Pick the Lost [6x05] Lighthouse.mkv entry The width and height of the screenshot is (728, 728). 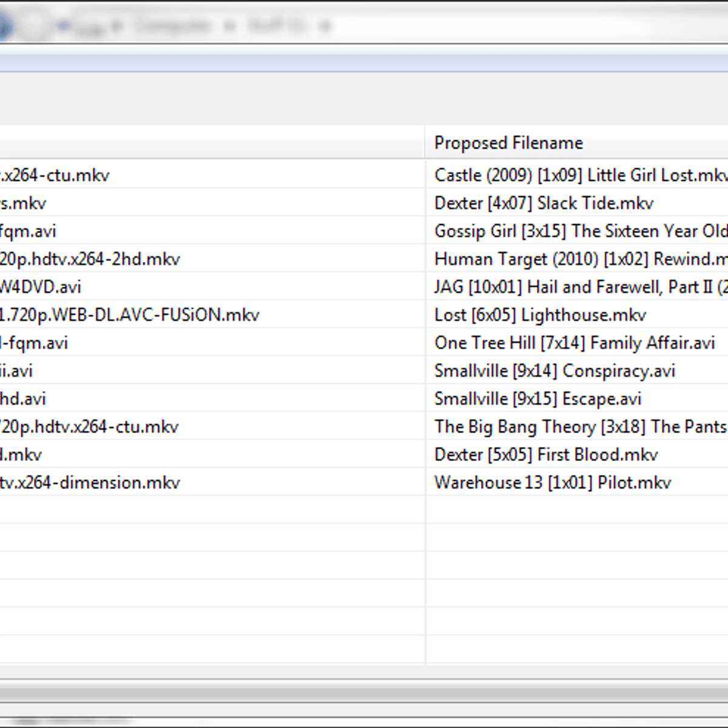tap(540, 315)
